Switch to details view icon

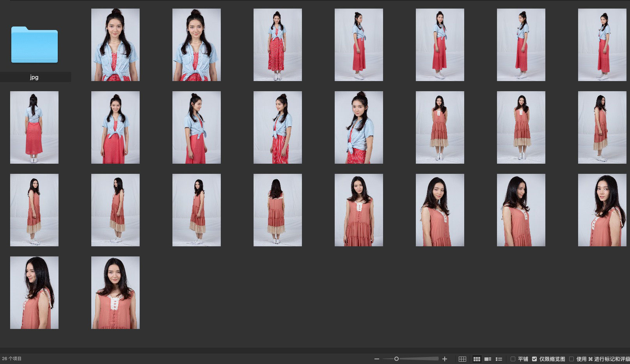[488, 359]
